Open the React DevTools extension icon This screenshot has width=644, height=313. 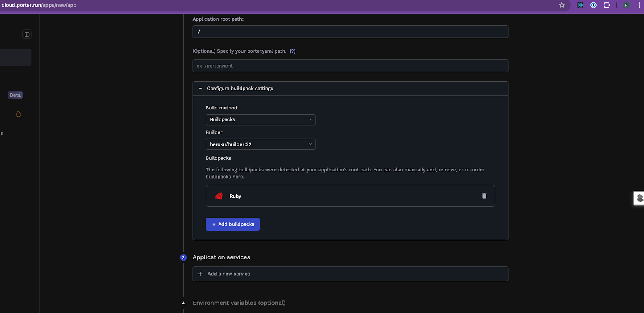click(580, 5)
